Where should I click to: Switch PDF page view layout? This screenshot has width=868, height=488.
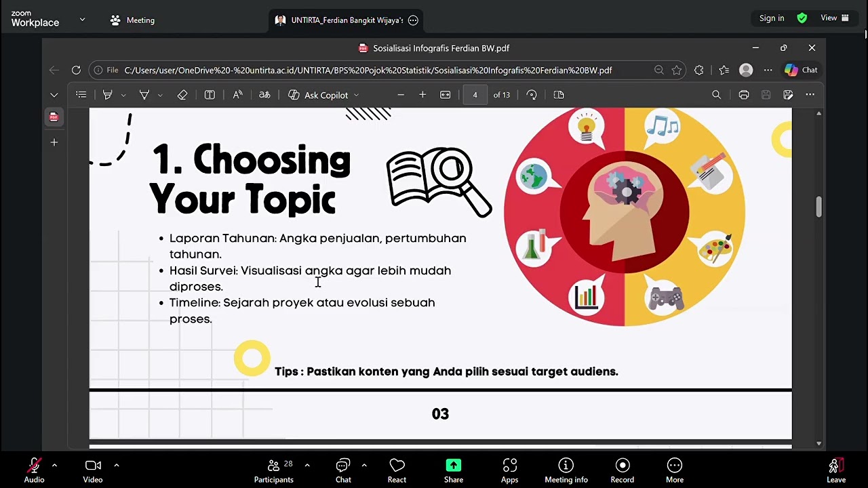(559, 95)
